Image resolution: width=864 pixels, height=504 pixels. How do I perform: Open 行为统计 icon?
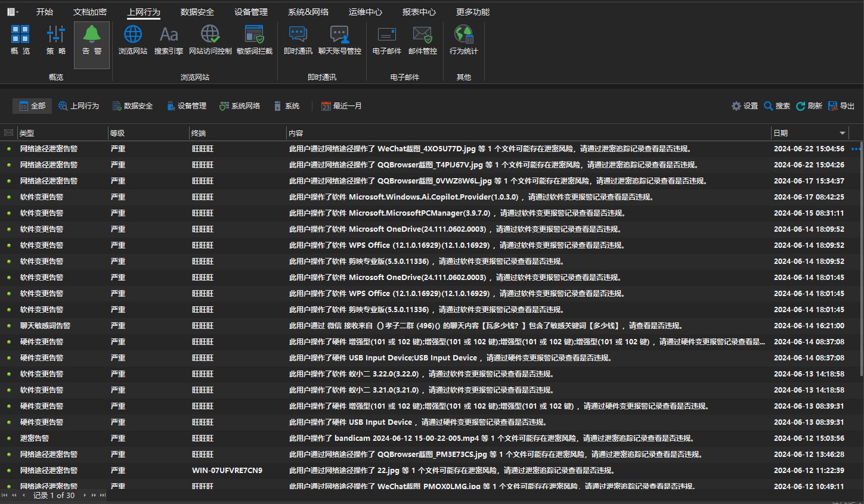(464, 41)
